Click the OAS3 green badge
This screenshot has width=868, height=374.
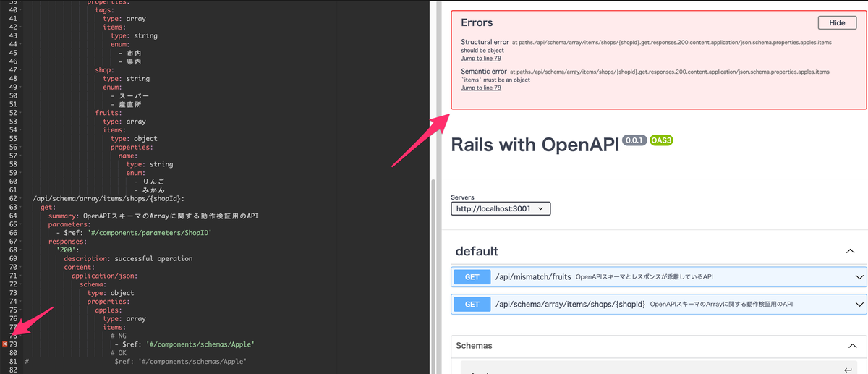(x=661, y=140)
